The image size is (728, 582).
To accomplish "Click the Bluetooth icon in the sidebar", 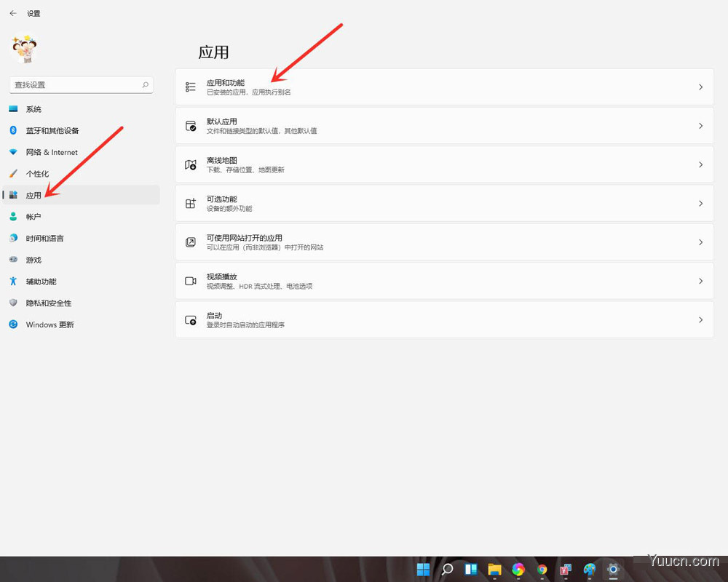I will tap(13, 130).
